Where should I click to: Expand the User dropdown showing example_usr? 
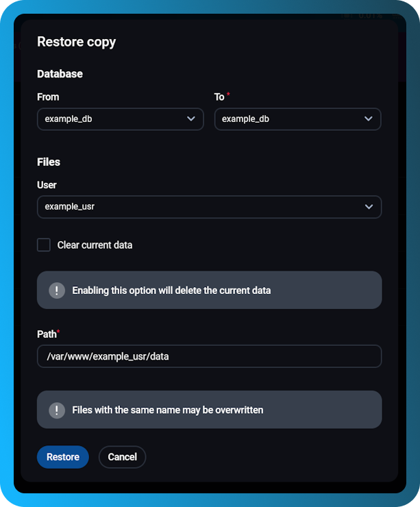point(209,207)
